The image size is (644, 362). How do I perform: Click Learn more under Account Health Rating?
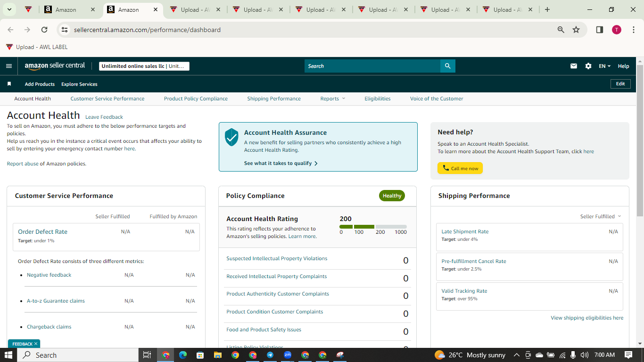(x=302, y=236)
